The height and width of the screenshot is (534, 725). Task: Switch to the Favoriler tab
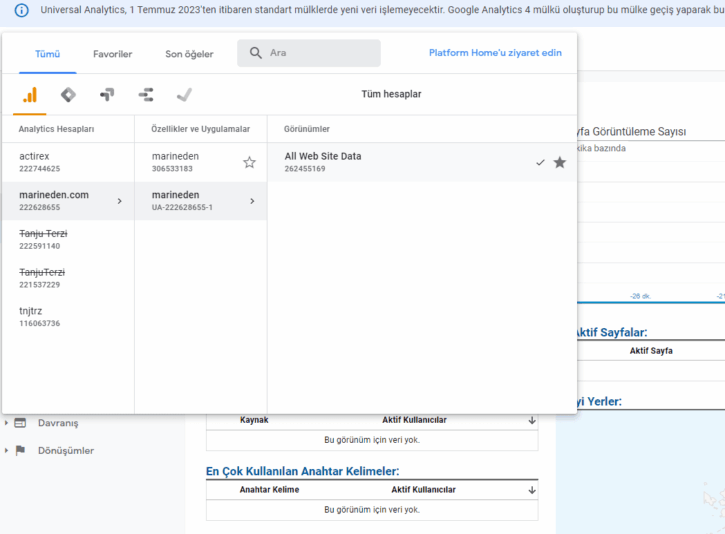coord(112,54)
